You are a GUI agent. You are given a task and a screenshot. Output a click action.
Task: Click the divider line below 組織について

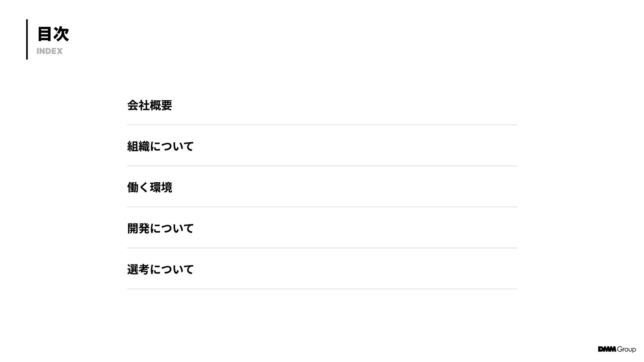click(322, 166)
